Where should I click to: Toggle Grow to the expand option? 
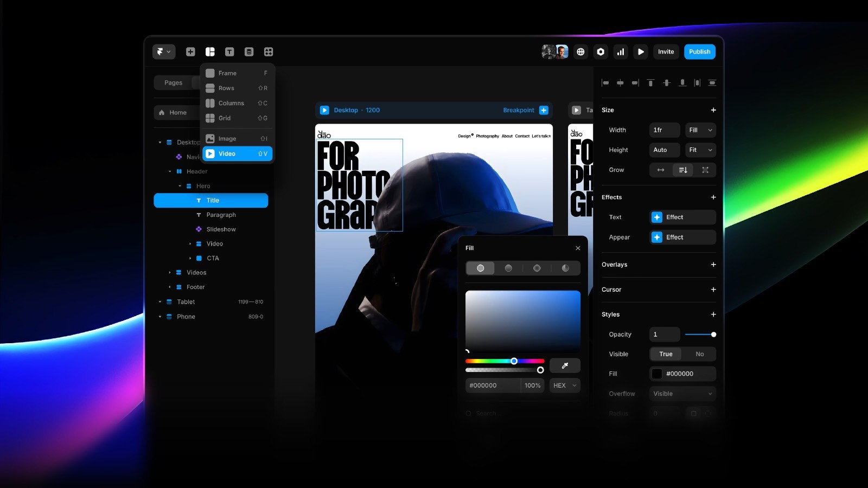705,170
